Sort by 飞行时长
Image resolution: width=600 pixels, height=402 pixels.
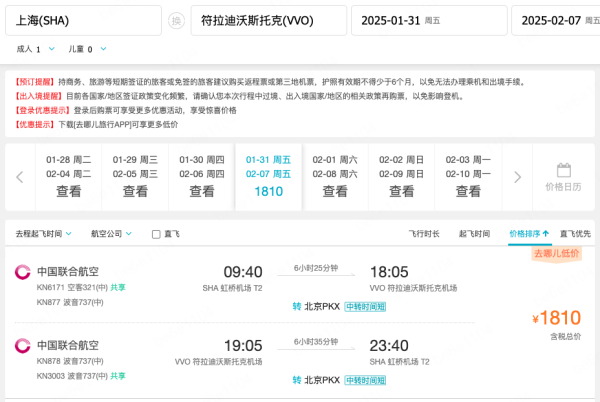point(424,234)
